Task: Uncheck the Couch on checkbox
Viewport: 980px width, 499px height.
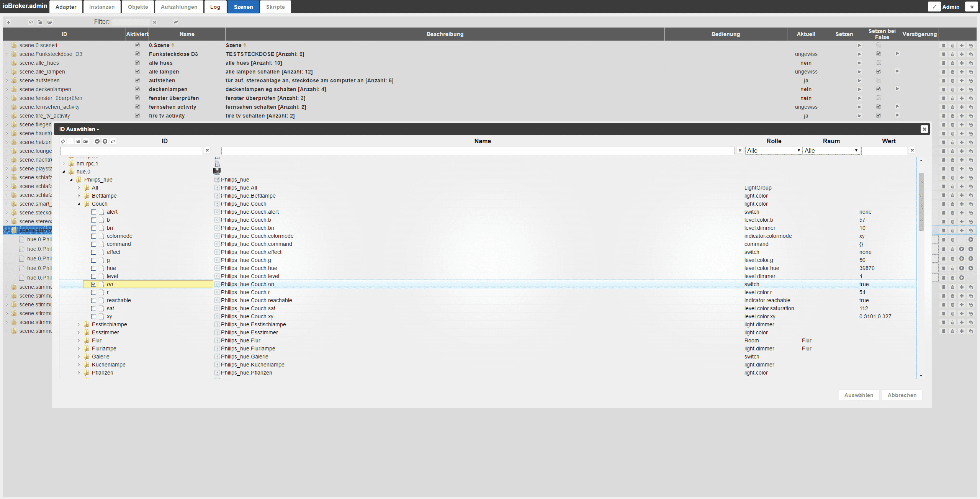Action: click(93, 284)
